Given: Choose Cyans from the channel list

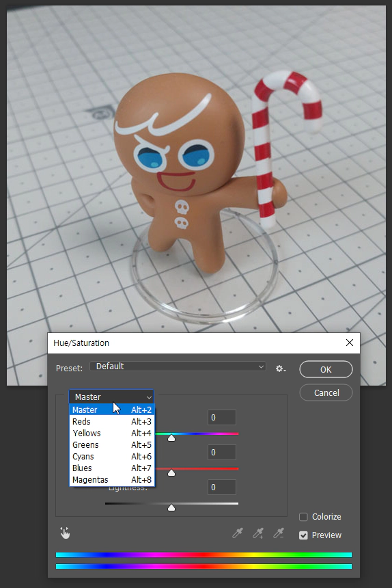Looking at the screenshot, I should click(112, 456).
